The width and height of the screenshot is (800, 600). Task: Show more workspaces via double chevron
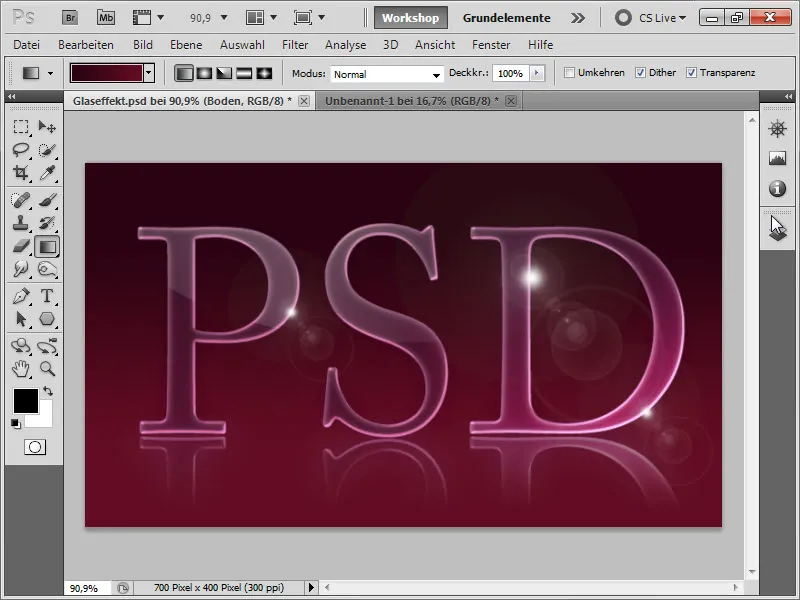tap(578, 18)
